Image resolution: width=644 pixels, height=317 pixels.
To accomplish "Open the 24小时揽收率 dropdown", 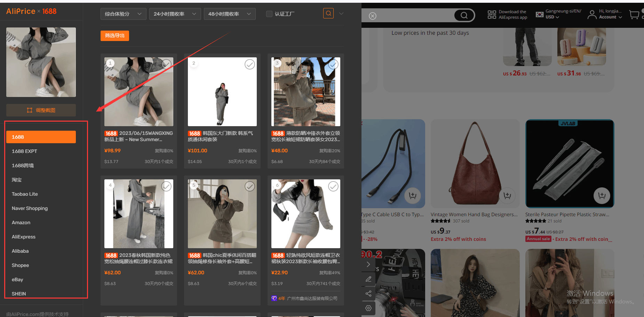I will [175, 14].
